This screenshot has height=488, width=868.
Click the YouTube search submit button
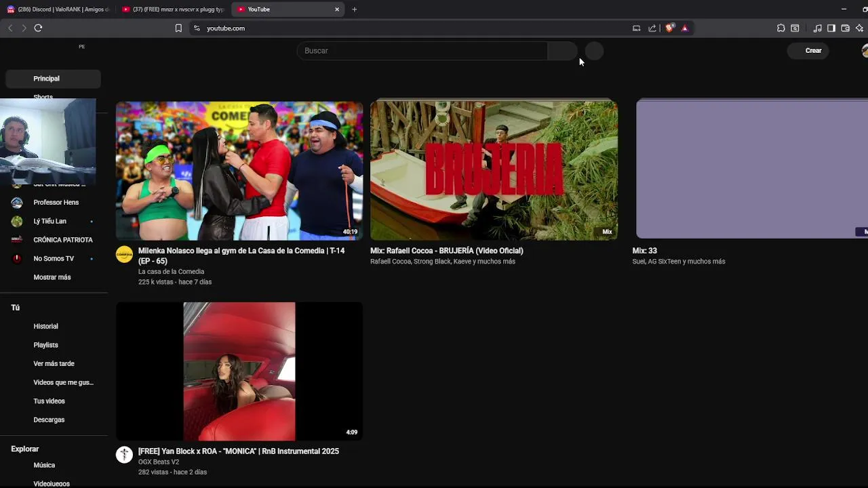coord(562,51)
